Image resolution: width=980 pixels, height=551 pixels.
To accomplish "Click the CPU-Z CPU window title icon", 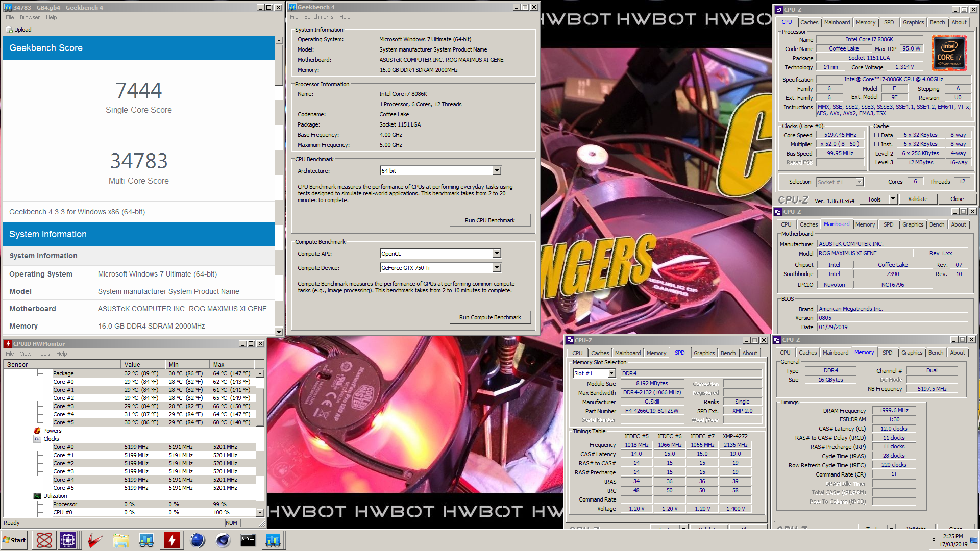I will click(778, 10).
